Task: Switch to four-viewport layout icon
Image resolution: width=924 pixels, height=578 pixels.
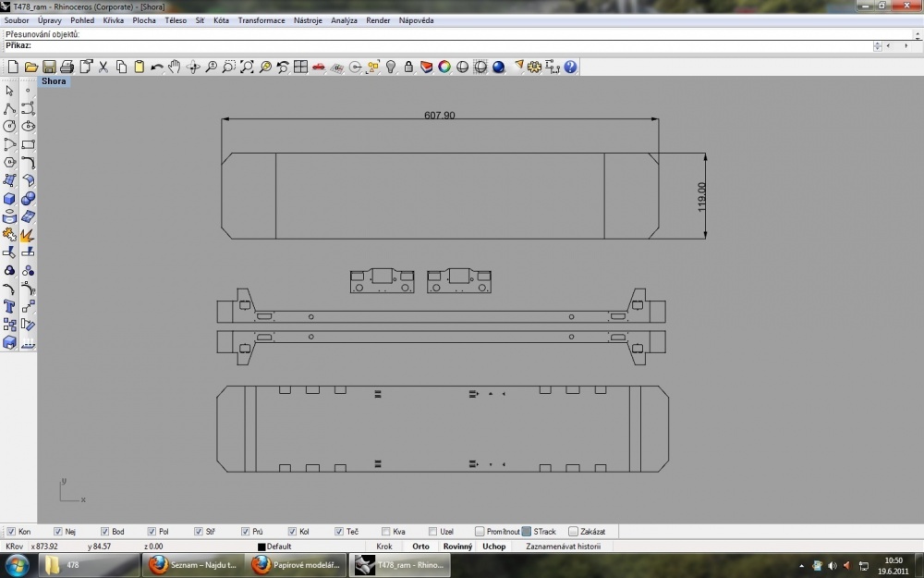Action: coord(300,68)
